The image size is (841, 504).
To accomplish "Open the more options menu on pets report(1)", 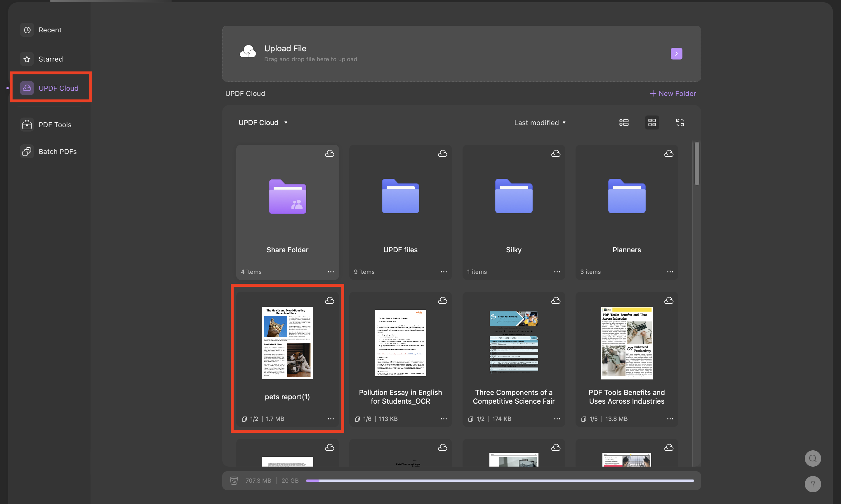I will pyautogui.click(x=331, y=419).
